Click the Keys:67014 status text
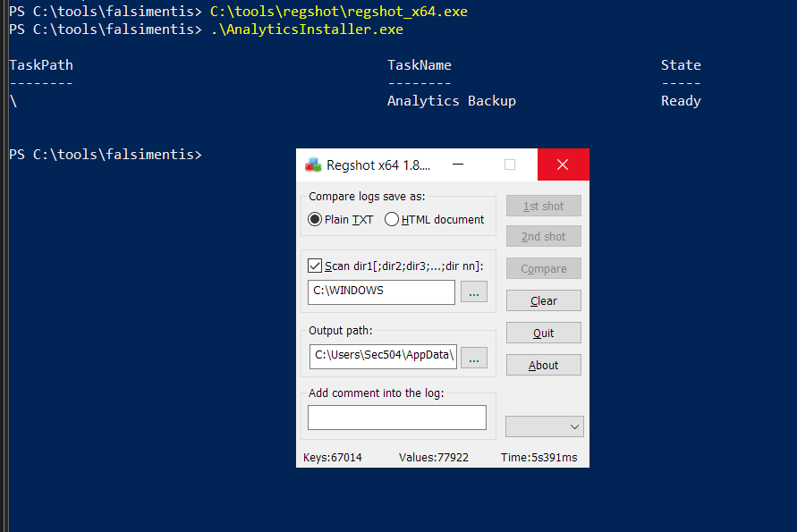Image resolution: width=797 pixels, height=532 pixels. click(333, 457)
